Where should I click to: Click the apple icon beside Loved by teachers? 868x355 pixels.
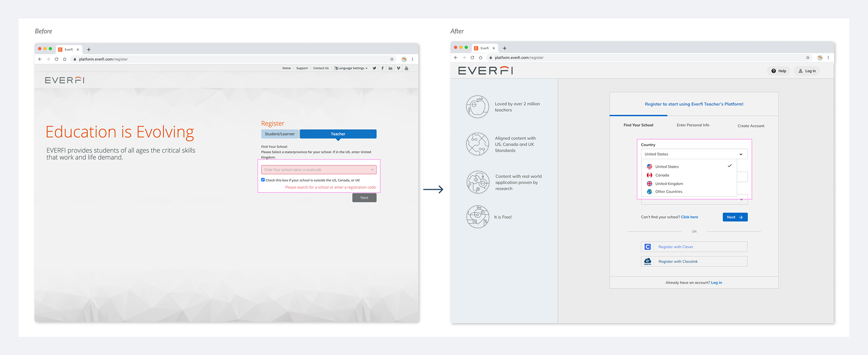[x=478, y=107]
